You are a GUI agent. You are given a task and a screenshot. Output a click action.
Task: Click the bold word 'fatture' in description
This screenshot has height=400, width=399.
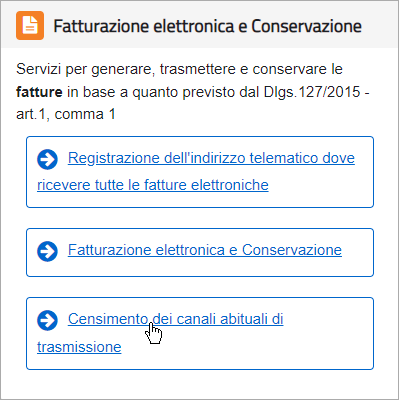coord(39,92)
